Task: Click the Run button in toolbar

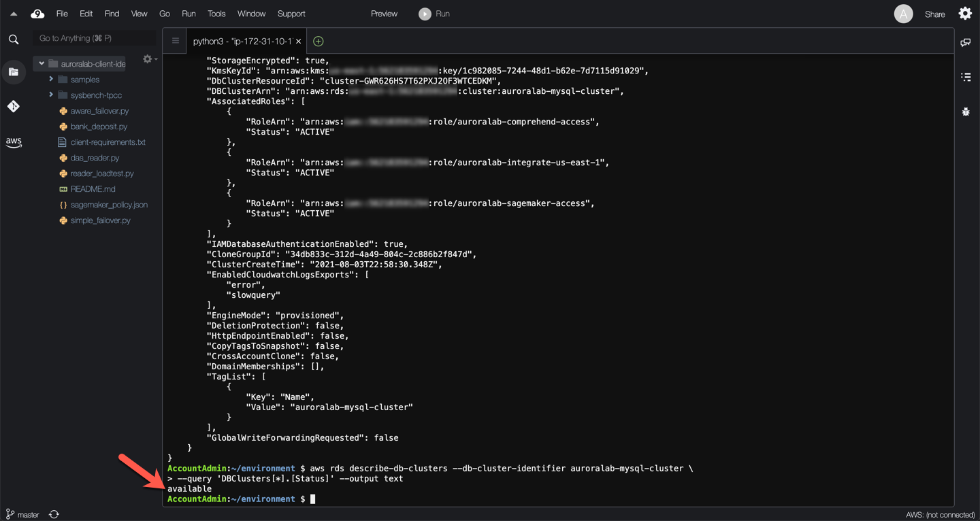Action: (434, 14)
